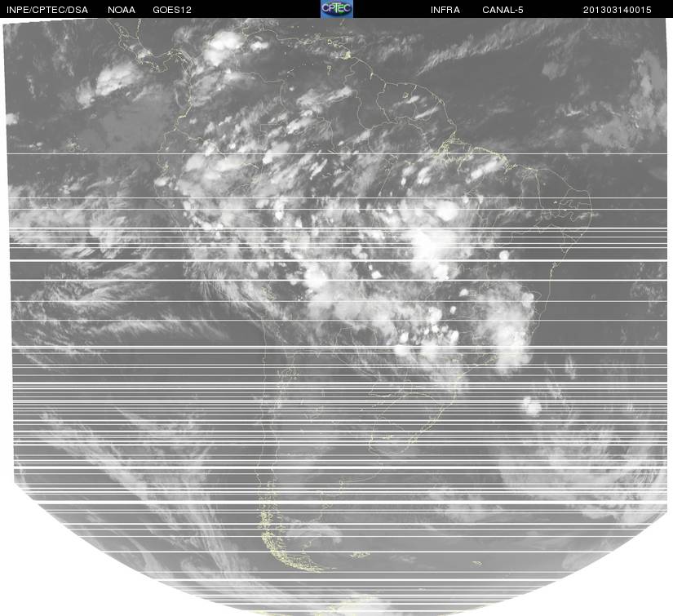
Task: Click the CANAL-5 channel label
Action: 503,10
